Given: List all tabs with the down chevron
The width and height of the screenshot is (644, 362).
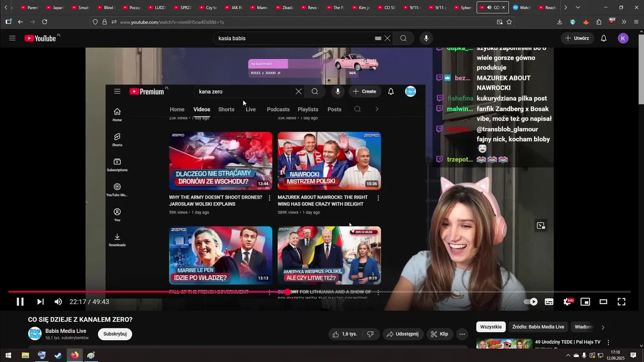Looking at the screenshot, I should (x=578, y=8).
